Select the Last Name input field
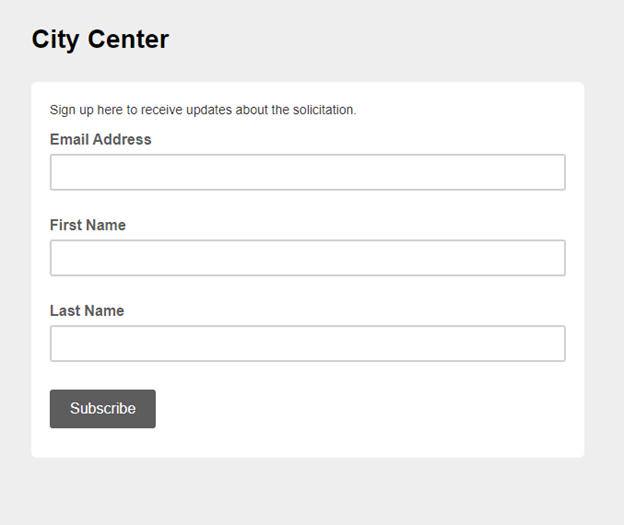 coord(307,343)
